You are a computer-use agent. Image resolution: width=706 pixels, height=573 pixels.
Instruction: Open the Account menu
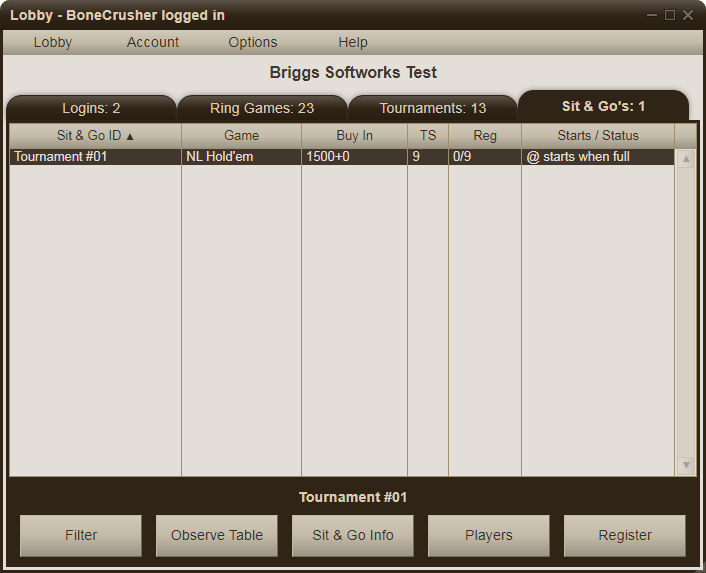point(153,42)
